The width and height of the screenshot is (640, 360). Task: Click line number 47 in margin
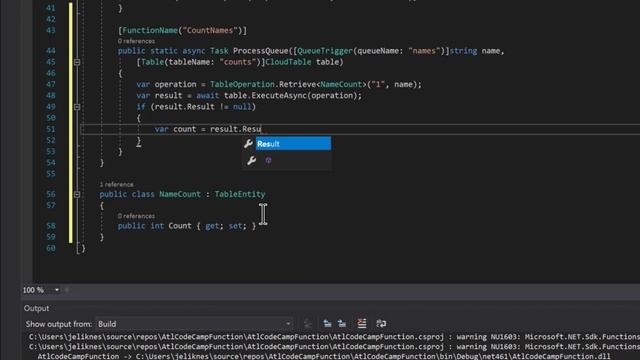coord(51,84)
